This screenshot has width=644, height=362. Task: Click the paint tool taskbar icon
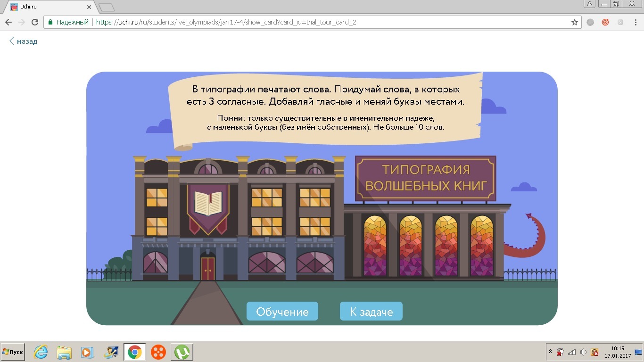(111, 352)
